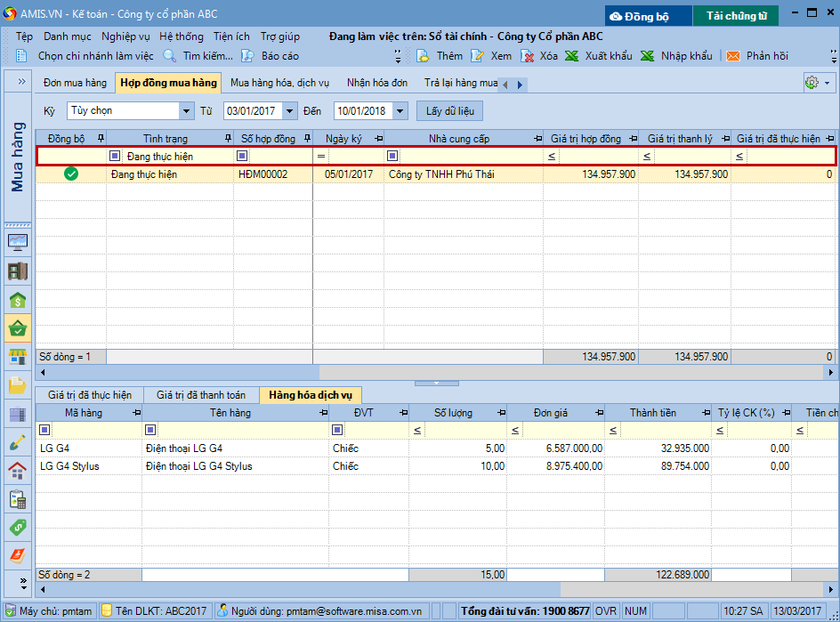Select the storefront sales icon in sidebar
Screen dimensions: 840x622
tap(18, 357)
